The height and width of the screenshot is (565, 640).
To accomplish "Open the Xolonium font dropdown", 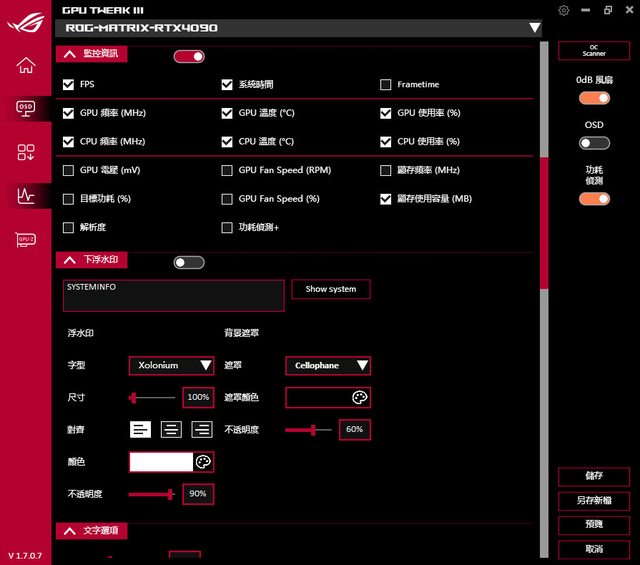I will (171, 366).
